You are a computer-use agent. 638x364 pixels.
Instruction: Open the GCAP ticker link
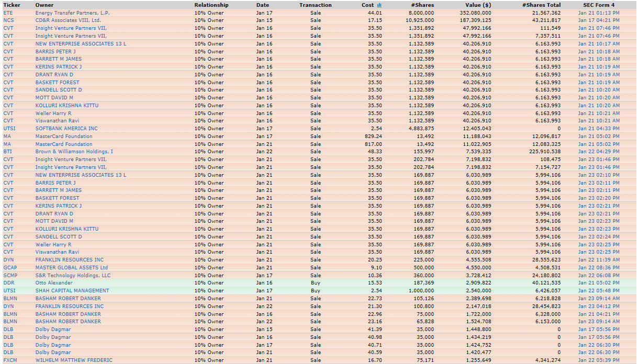click(x=10, y=267)
